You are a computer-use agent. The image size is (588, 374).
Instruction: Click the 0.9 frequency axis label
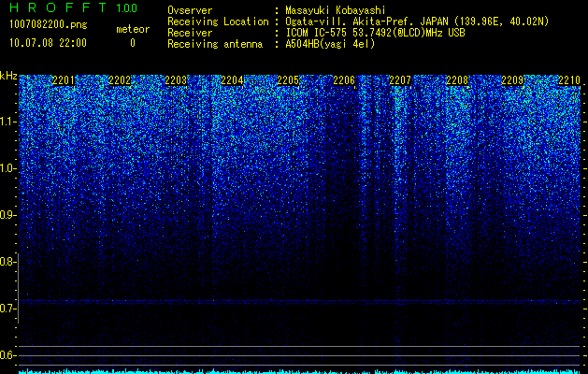point(7,215)
